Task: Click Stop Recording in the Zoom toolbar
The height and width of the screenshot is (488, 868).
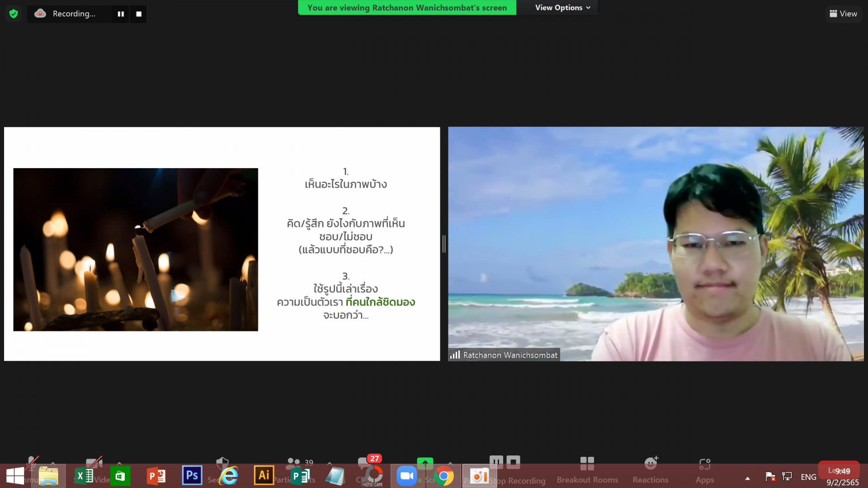Action: pos(513,462)
